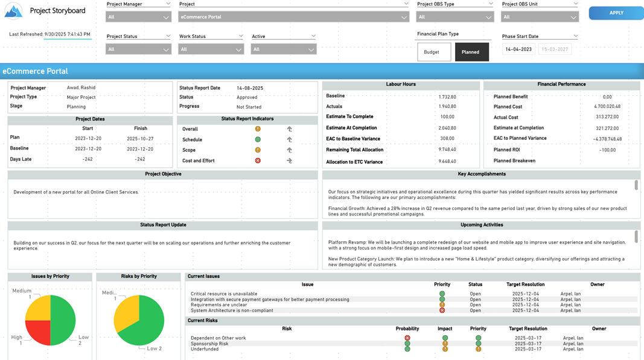Viewport: 644px width, 360px height.
Task: Click the APPLY button
Action: (x=616, y=13)
